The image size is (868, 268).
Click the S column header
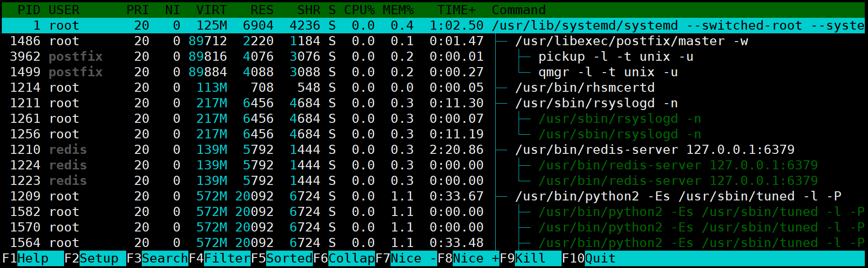[x=332, y=10]
